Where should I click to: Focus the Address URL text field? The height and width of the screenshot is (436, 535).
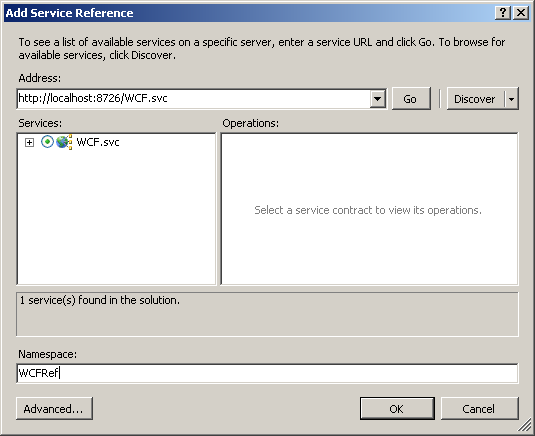tap(193, 99)
